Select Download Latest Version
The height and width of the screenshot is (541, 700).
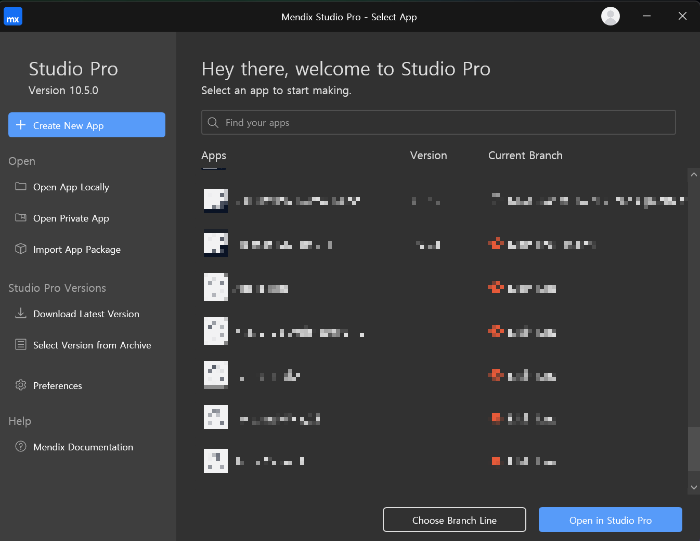[86, 314]
